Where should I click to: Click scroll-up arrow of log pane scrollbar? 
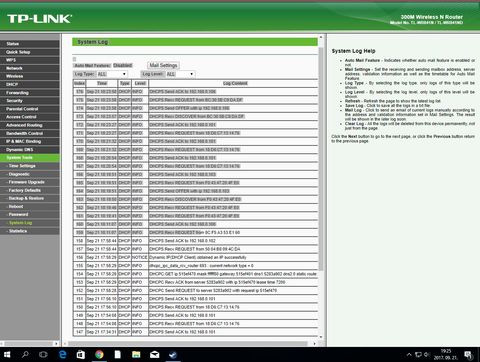point(321,37)
